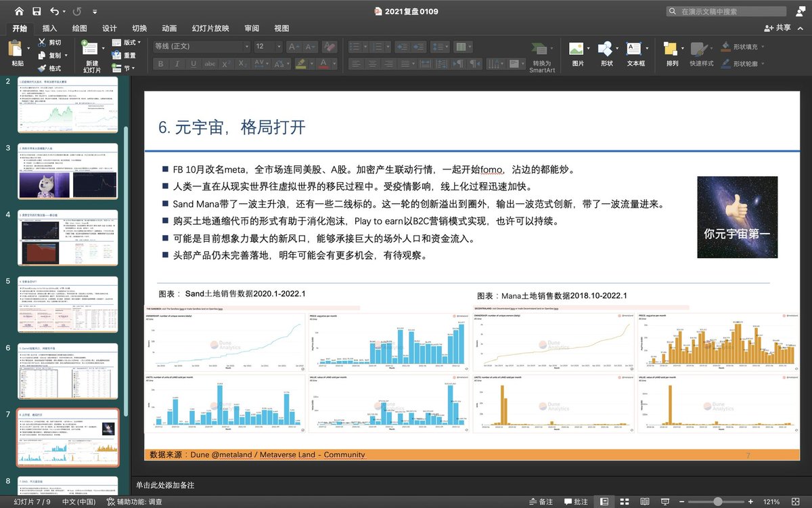The width and height of the screenshot is (812, 508).
Task: Activate the Format Painter (格式) brush
Action: pyautogui.click(x=49, y=68)
